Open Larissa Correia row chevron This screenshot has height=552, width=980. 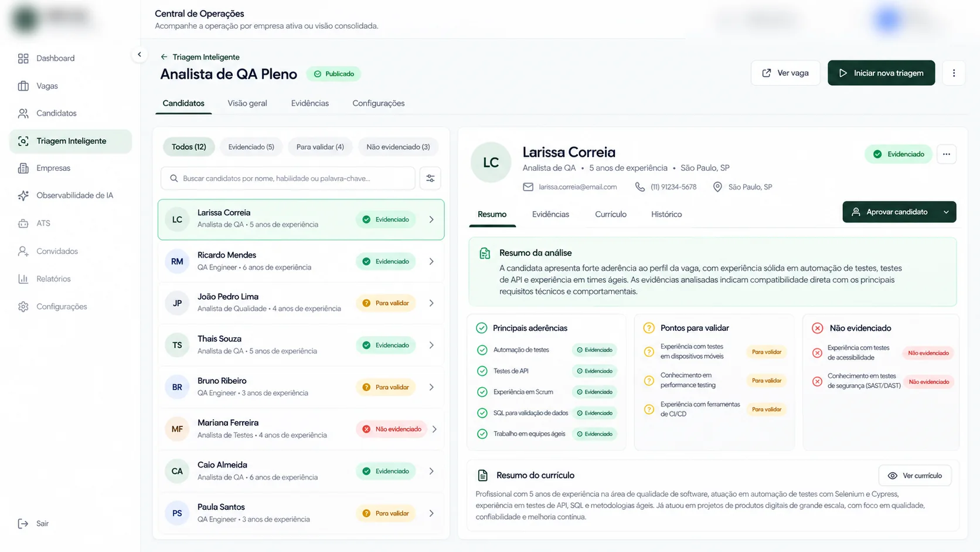(431, 219)
